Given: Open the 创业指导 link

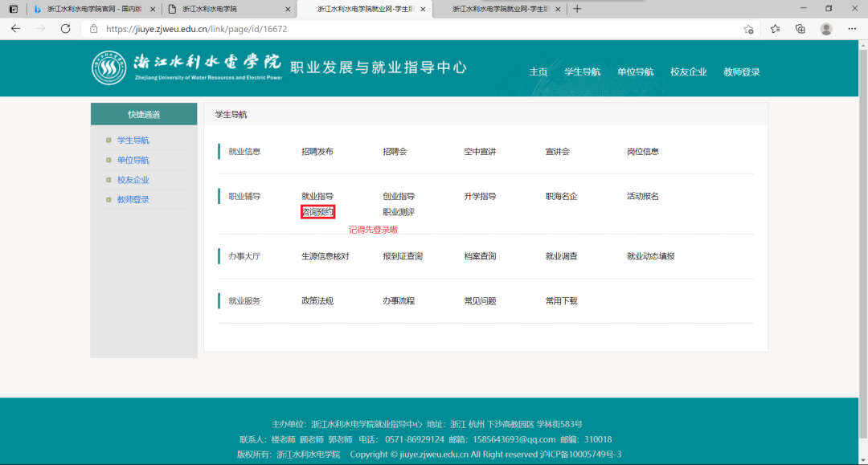Looking at the screenshot, I should coord(399,196).
